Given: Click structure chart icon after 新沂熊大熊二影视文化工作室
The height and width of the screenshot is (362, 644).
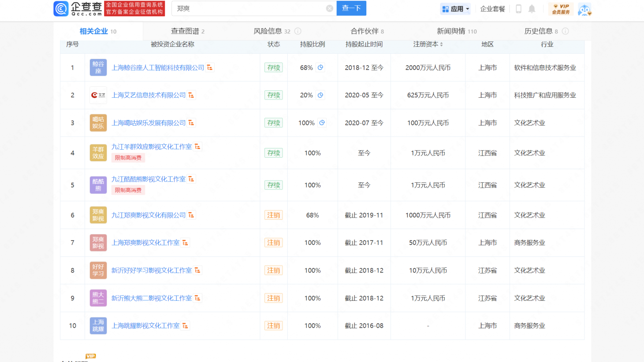Looking at the screenshot, I should [197, 298].
